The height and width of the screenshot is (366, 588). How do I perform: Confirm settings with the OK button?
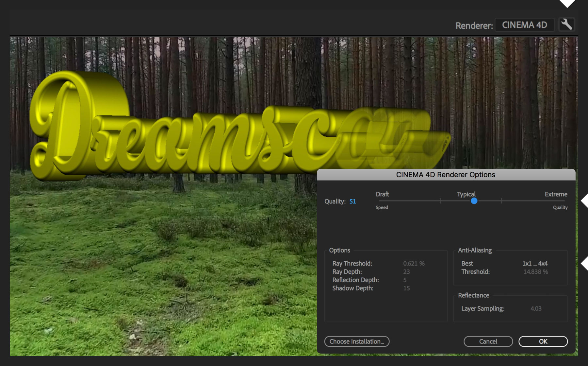[x=543, y=341]
